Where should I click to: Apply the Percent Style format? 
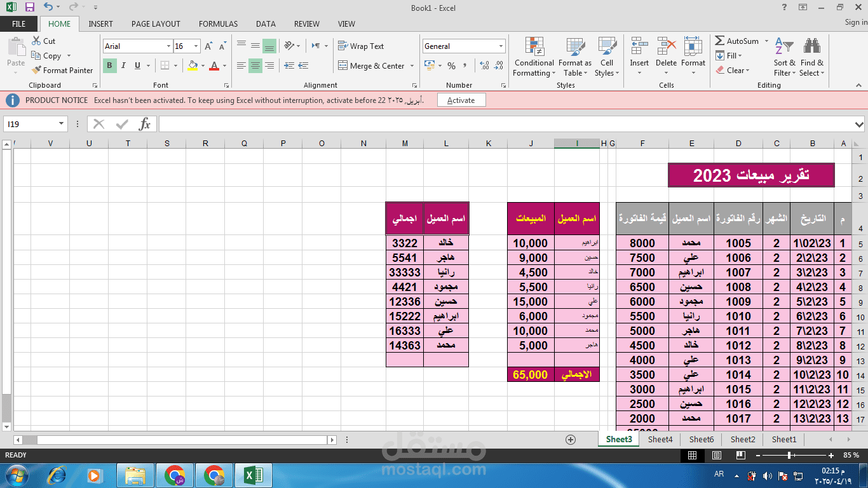pos(451,65)
